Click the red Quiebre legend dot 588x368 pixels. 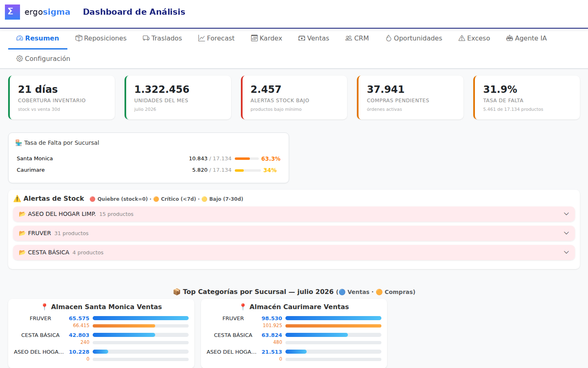pos(93,199)
